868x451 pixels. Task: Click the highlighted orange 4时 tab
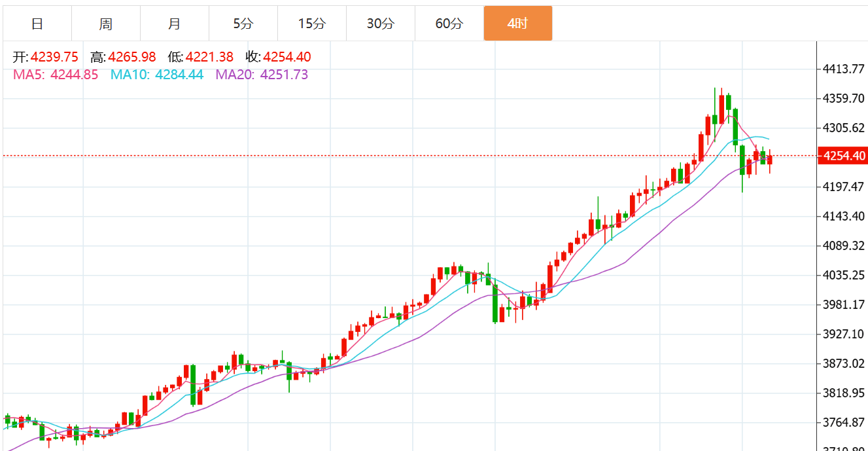pos(517,24)
